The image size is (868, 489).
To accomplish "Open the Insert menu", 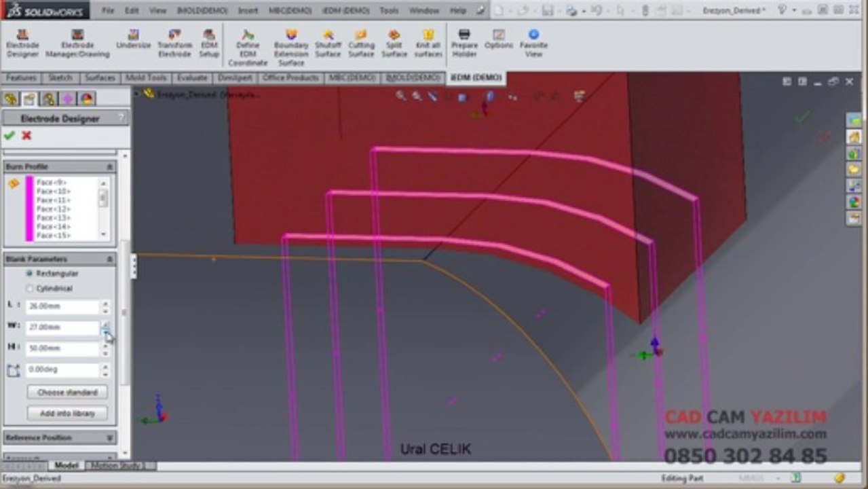I will 248,11.
